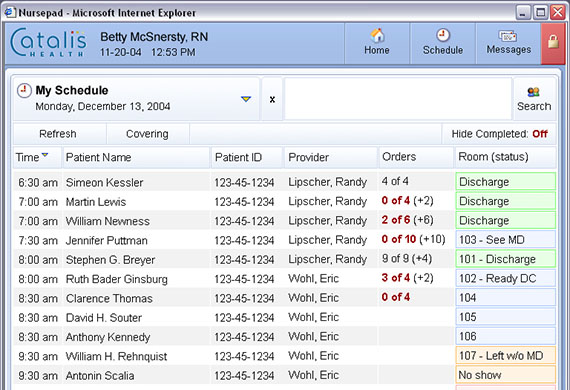Viewport: 570px width, 390px height.
Task: Select patient Stephen G. Breyer
Action: point(111,260)
